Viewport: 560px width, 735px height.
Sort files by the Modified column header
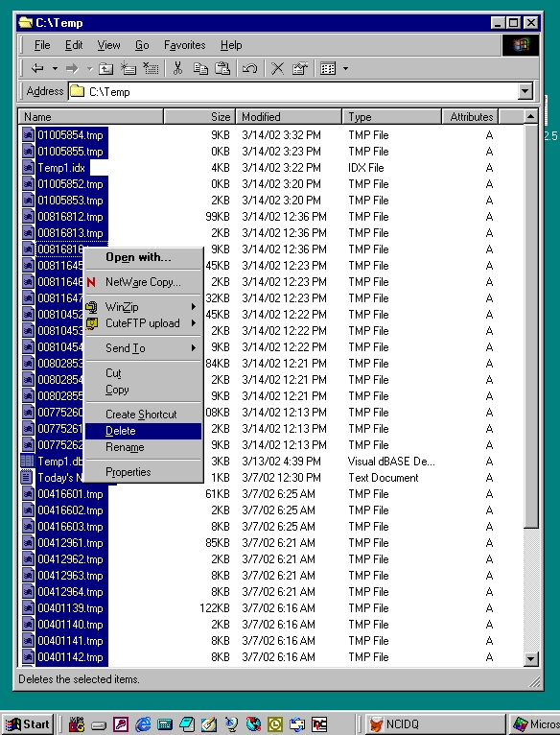click(x=289, y=117)
